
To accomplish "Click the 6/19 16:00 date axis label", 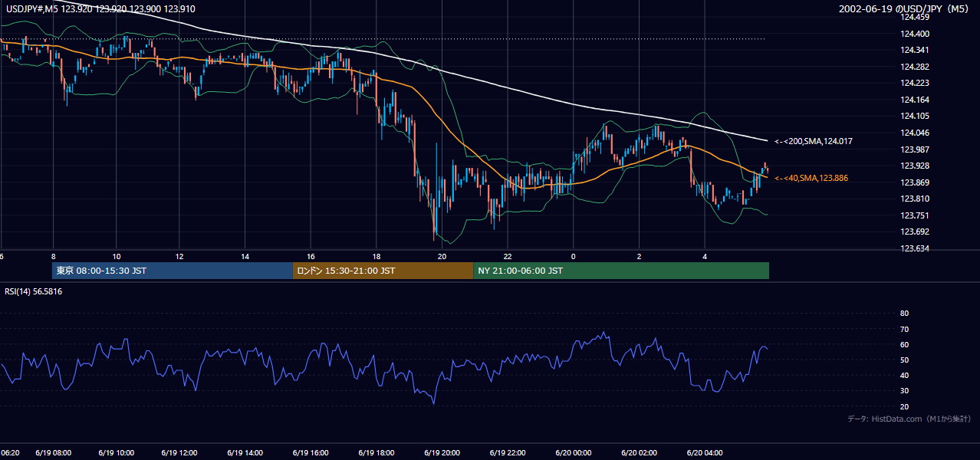I will pos(311,452).
